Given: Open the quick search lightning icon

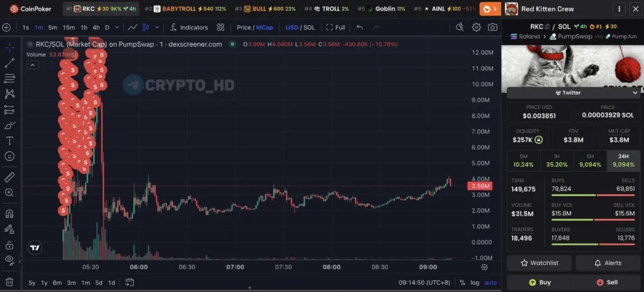Looking at the screenshot, I should (460, 28).
